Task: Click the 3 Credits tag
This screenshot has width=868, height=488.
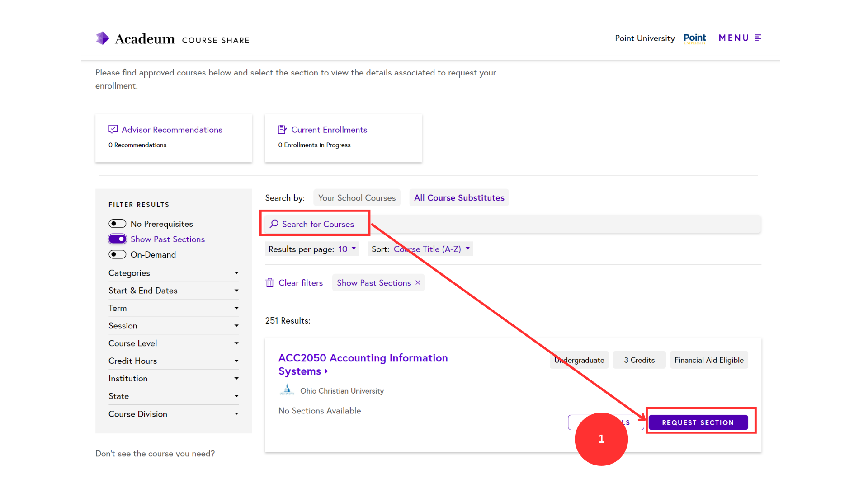Action: click(639, 360)
